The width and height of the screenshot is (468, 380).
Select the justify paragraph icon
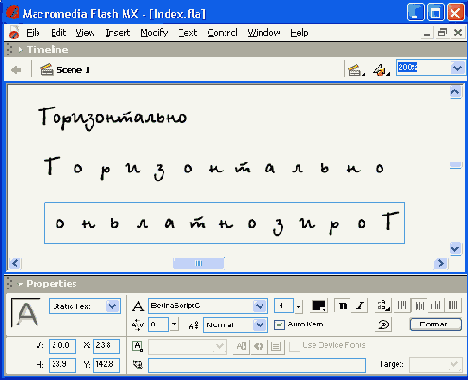pyautogui.click(x=453, y=305)
